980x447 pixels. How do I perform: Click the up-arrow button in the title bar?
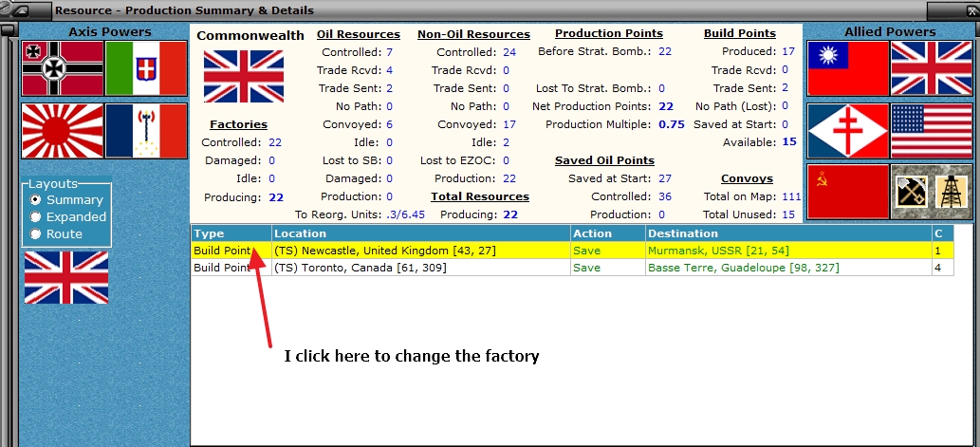tap(20, 10)
